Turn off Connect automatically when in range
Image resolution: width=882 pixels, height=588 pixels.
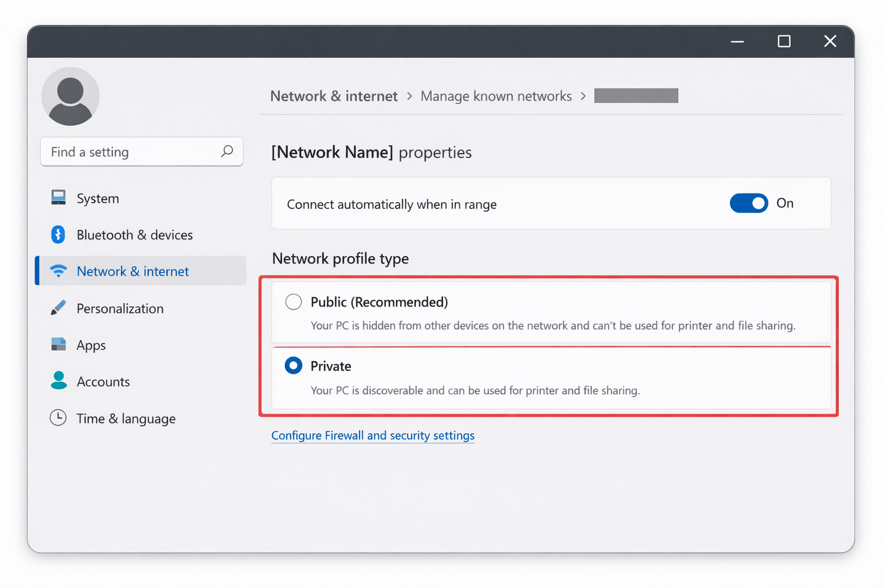[x=749, y=203]
